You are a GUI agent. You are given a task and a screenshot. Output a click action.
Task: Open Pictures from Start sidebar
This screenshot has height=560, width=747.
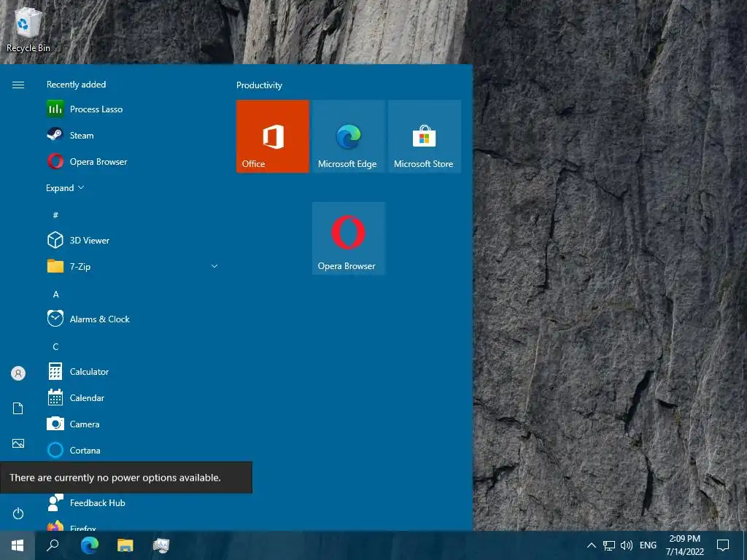(x=18, y=443)
